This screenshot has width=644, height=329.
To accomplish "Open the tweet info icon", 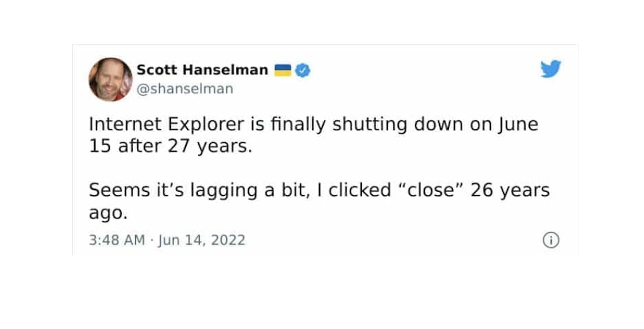I will [x=551, y=240].
